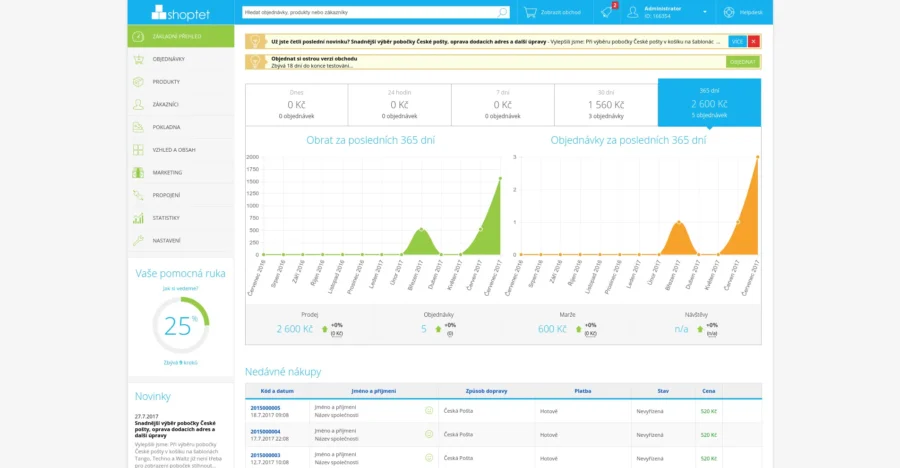Click the Produkty box icon
The height and width of the screenshot is (468, 900).
coord(138,82)
